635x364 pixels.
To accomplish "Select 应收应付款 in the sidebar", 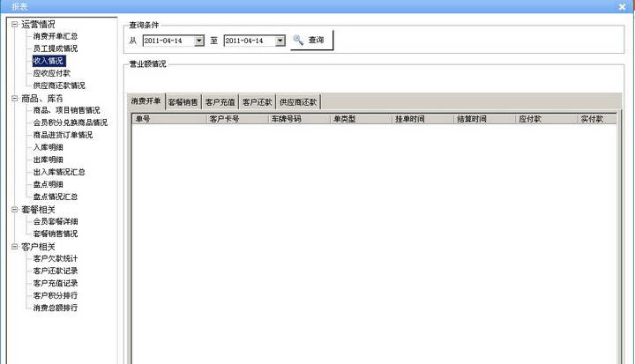I will (51, 74).
